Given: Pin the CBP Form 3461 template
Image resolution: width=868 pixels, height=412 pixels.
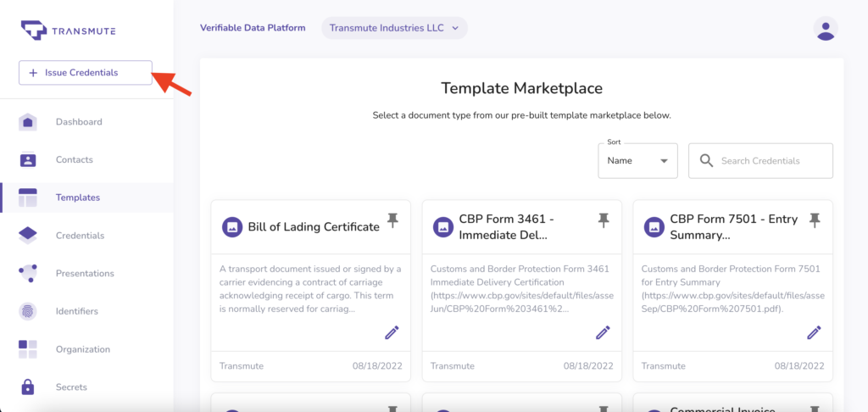Looking at the screenshot, I should click(604, 220).
